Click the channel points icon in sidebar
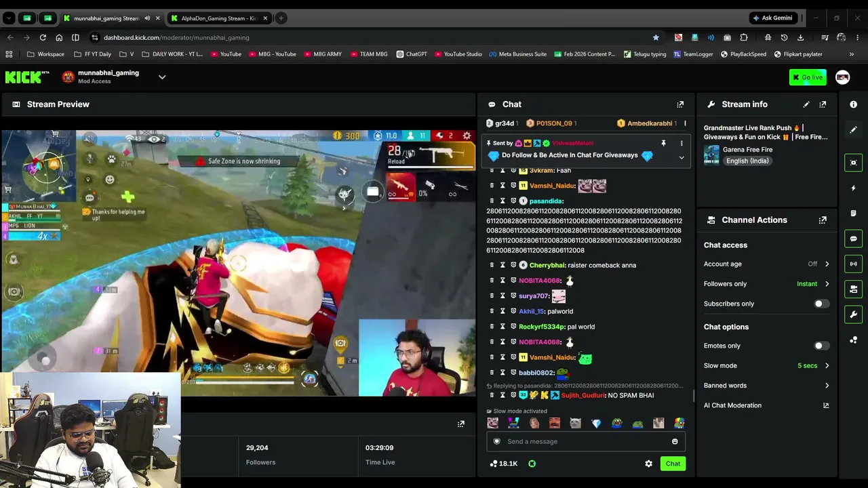Image resolution: width=868 pixels, height=488 pixels. (x=853, y=340)
